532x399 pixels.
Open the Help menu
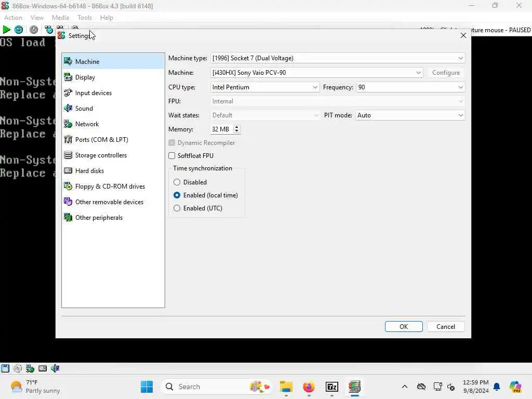[x=107, y=18]
